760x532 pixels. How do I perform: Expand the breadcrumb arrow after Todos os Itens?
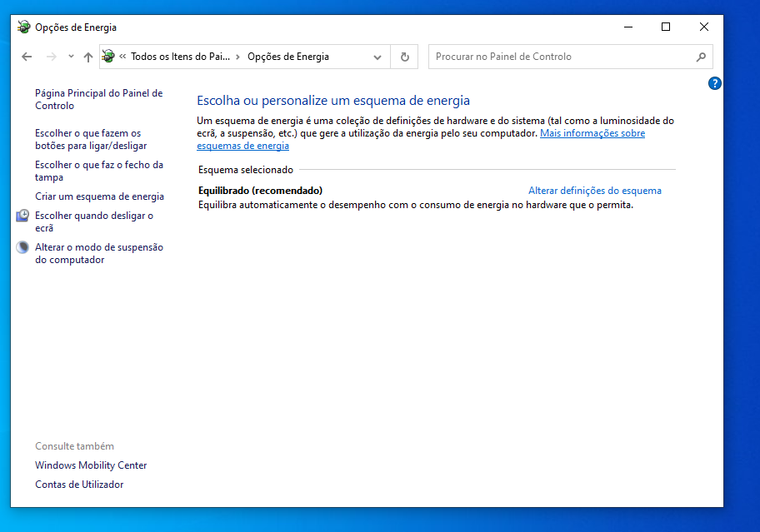click(238, 57)
